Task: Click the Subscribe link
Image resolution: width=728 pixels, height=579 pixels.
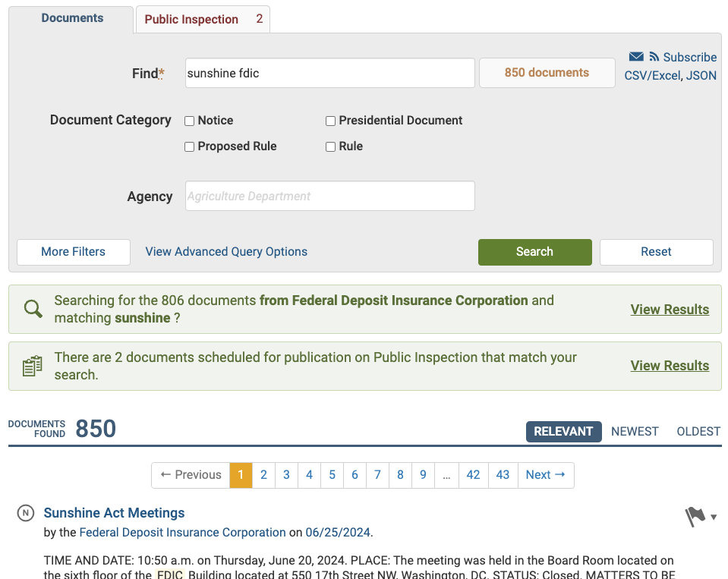Action: pyautogui.click(x=689, y=57)
